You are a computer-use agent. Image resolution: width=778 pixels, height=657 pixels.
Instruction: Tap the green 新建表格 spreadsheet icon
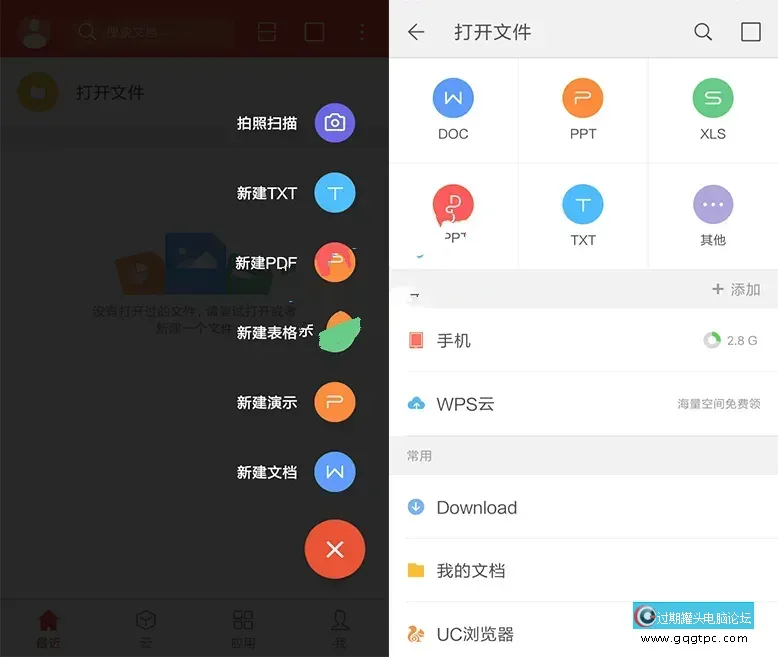click(340, 331)
